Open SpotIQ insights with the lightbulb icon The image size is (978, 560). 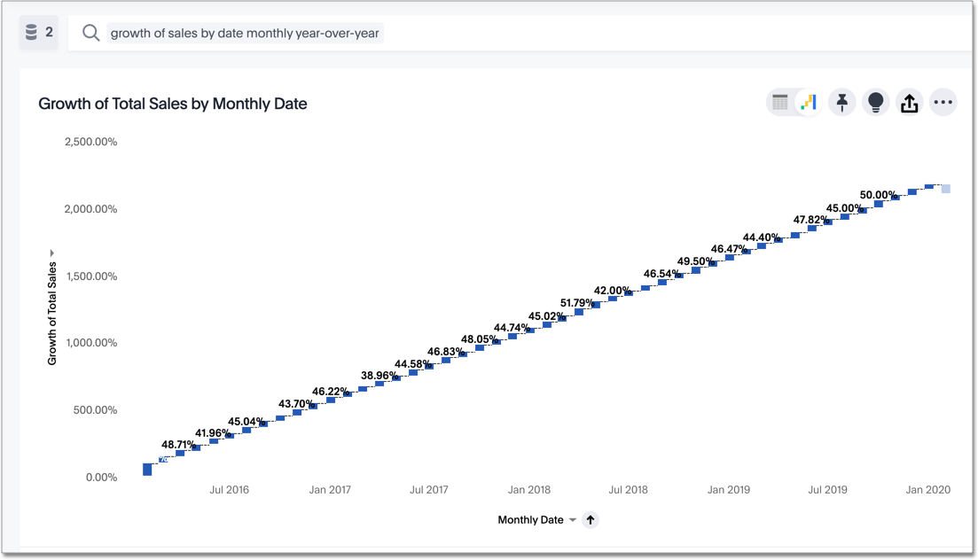[x=875, y=102]
